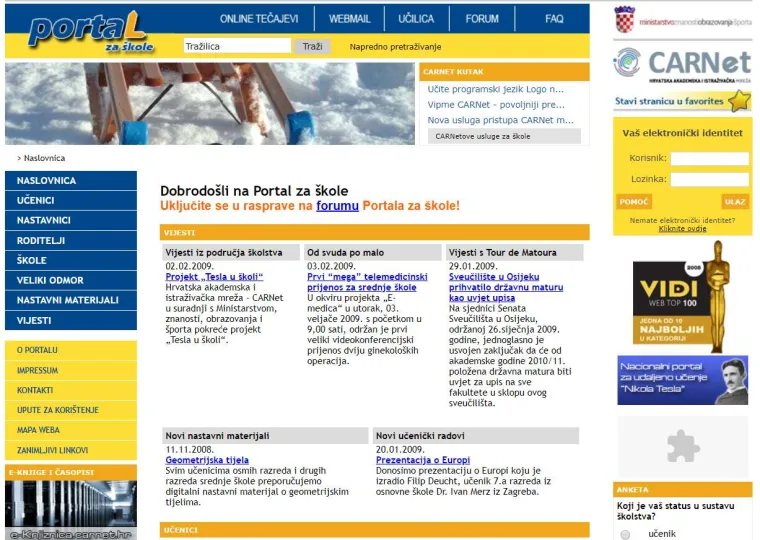Open the telemedicinski prijenos article link
760x540 pixels.
pos(367,282)
